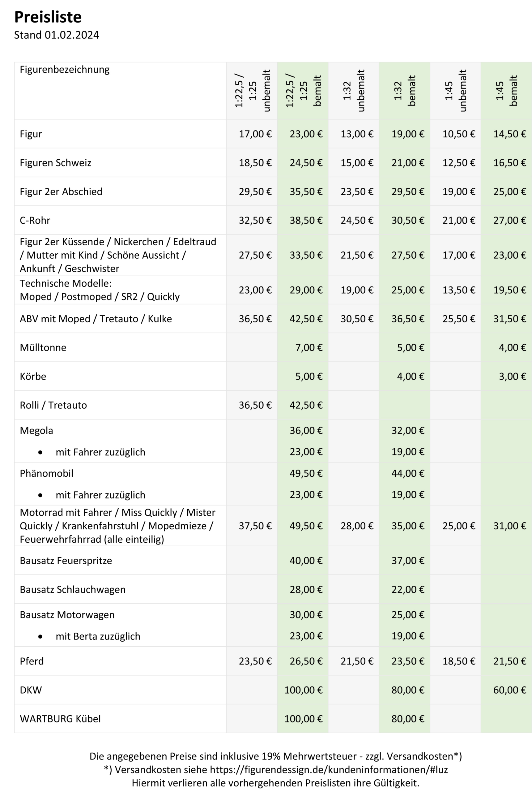Screen dimensions: 532x792
Task: Click the "1:45 bemalt" column header
Action: point(506,91)
